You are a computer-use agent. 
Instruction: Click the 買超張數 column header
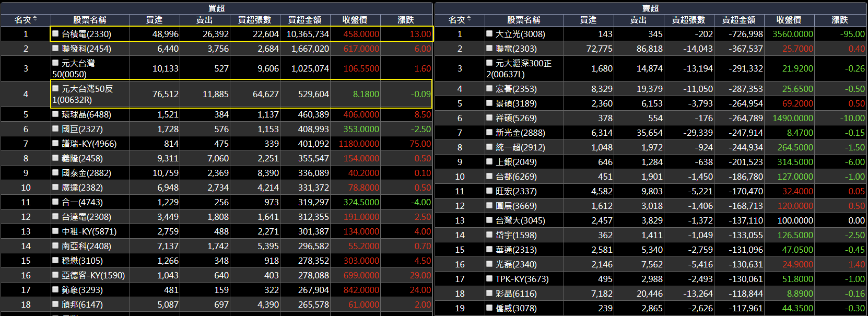[x=255, y=20]
